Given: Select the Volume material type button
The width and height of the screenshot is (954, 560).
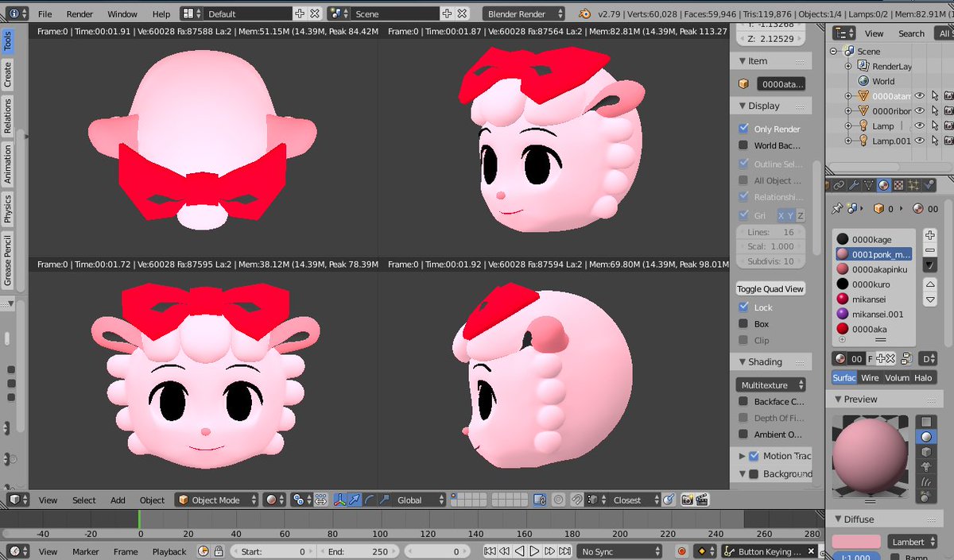Looking at the screenshot, I should [897, 377].
